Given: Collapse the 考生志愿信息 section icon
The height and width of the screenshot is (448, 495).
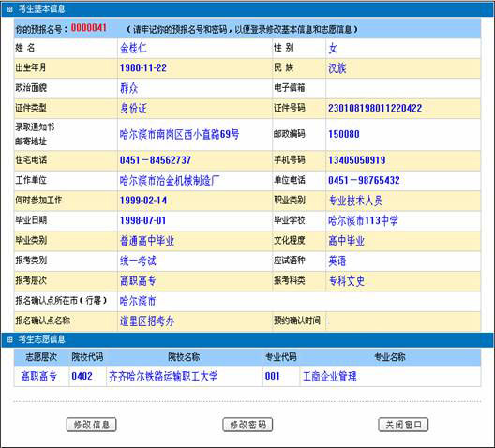Looking at the screenshot, I should pyautogui.click(x=9, y=340).
